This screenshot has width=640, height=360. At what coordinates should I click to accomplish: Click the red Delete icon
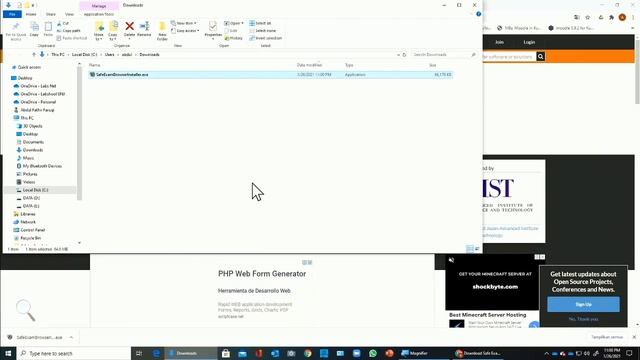(129, 27)
